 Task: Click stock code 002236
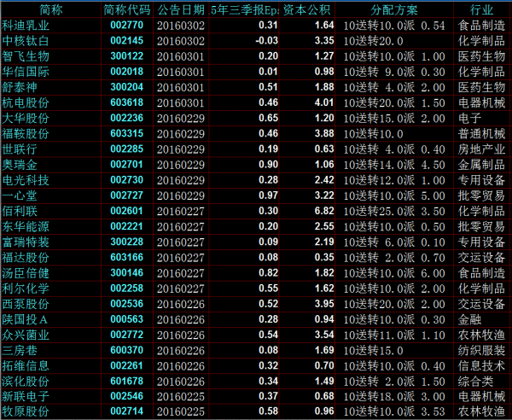tap(126, 118)
